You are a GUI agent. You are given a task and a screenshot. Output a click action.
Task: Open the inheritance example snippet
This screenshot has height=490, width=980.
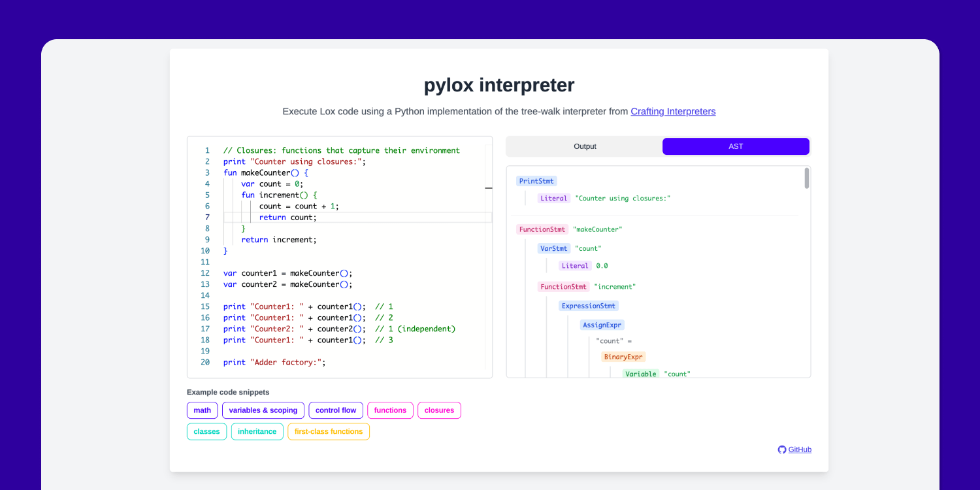coord(257,431)
